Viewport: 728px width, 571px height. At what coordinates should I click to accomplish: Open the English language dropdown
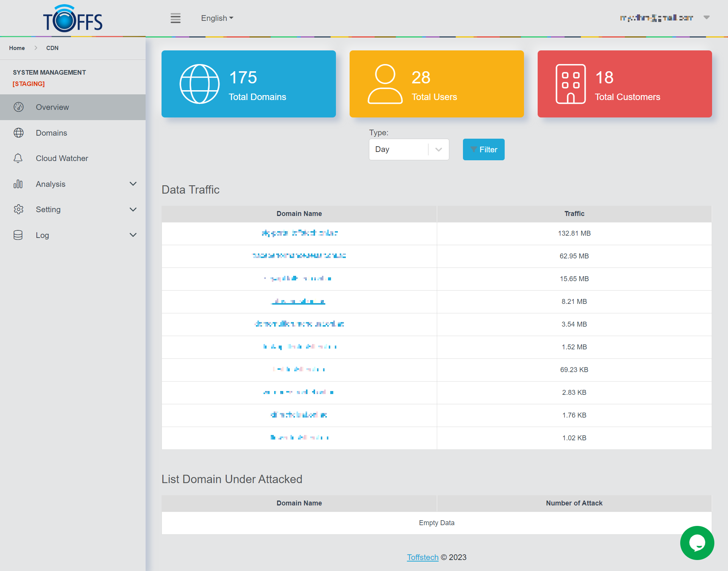(x=217, y=18)
